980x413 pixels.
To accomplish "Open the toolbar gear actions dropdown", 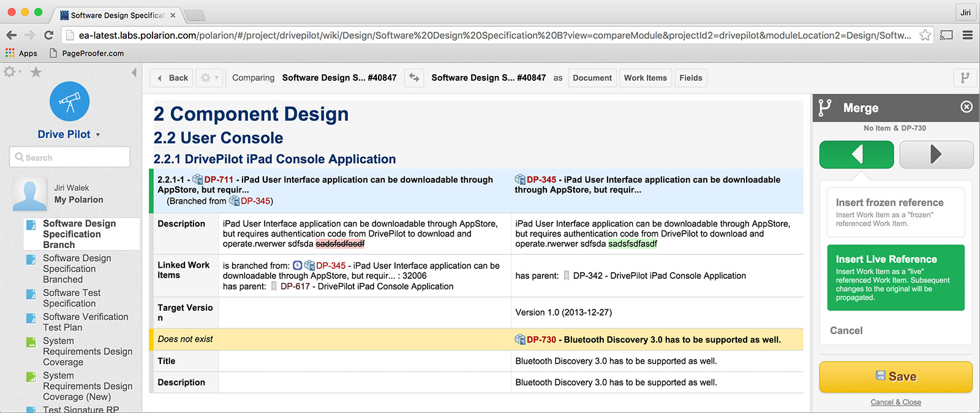I will 209,78.
